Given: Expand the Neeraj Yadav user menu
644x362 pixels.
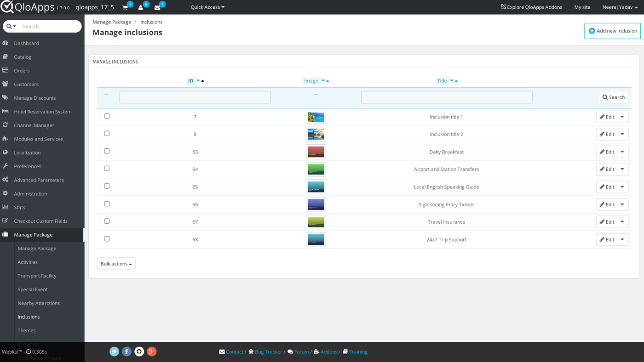Looking at the screenshot, I should [620, 7].
